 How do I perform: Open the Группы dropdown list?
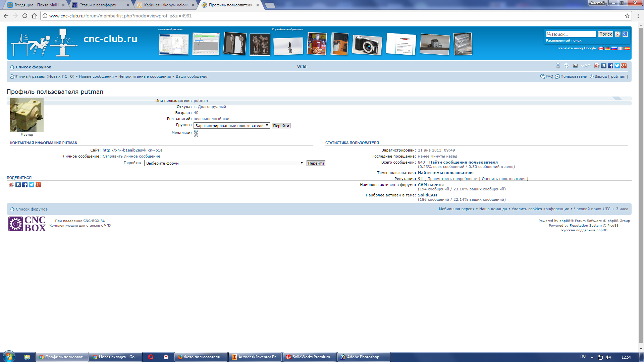[x=232, y=126]
